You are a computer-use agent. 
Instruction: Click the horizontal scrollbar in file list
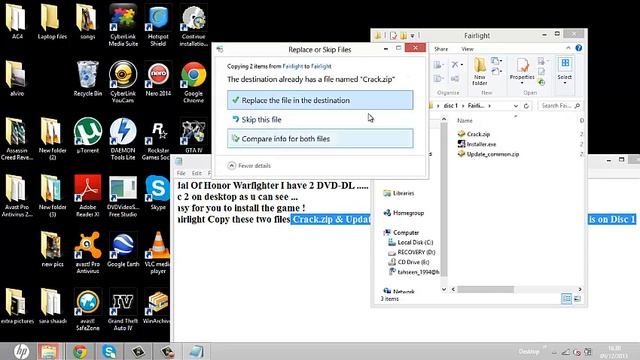point(486,289)
